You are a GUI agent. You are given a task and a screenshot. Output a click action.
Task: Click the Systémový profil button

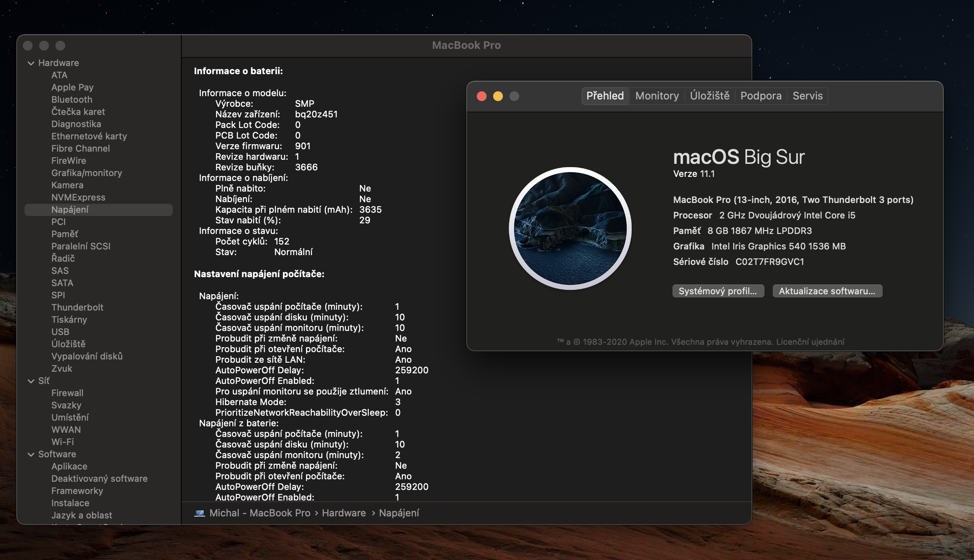pos(718,291)
